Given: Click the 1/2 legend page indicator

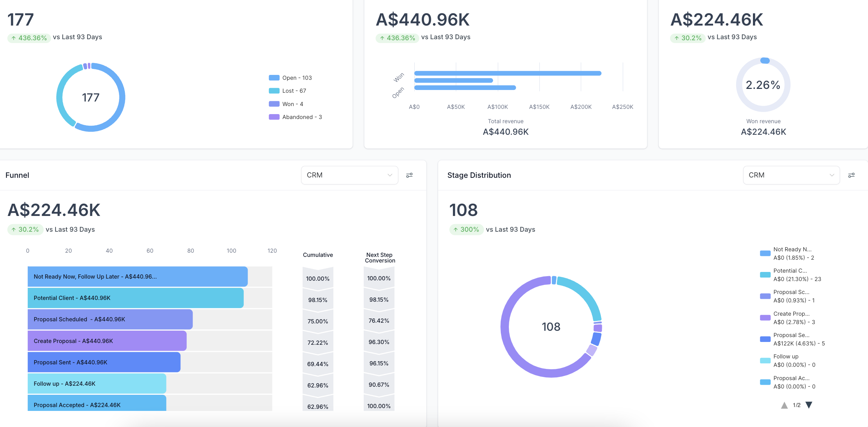Looking at the screenshot, I should (797, 405).
